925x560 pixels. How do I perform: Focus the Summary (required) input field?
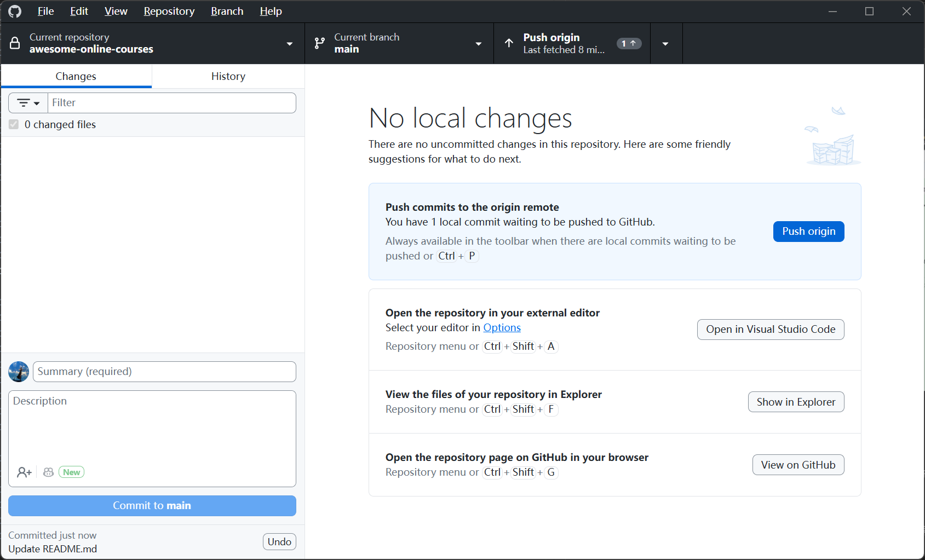pyautogui.click(x=164, y=372)
